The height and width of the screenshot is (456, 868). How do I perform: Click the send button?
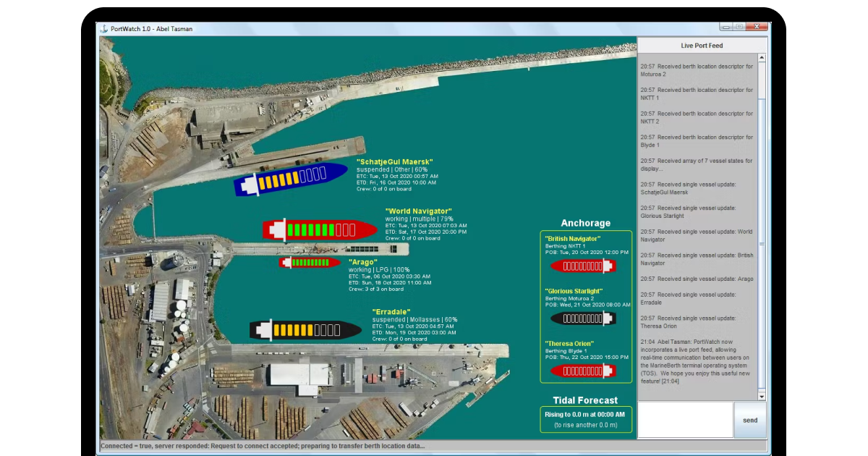coord(750,420)
